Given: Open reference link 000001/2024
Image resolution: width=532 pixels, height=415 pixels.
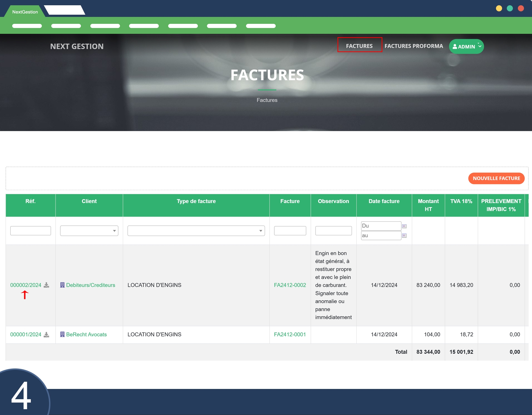Looking at the screenshot, I should (26, 335).
